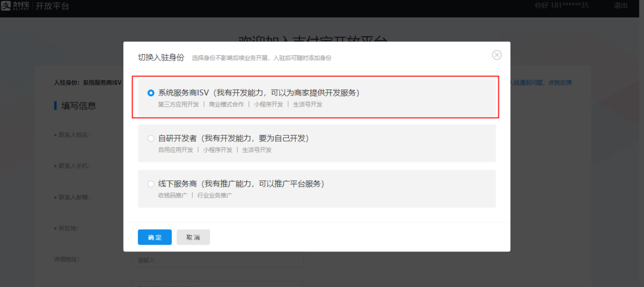Select the 自研开发者 radio button
Viewport: 644px width, 287px height.
pyautogui.click(x=151, y=139)
